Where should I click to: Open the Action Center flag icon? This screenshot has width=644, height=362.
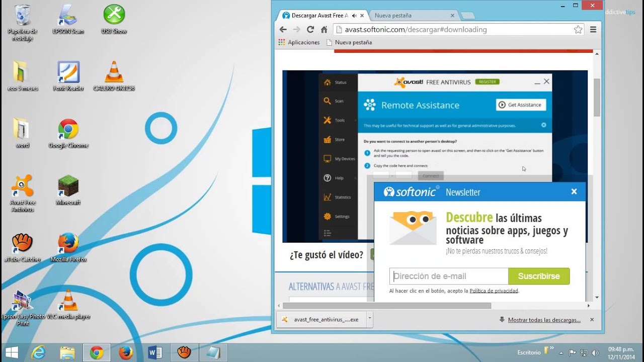(x=573, y=353)
